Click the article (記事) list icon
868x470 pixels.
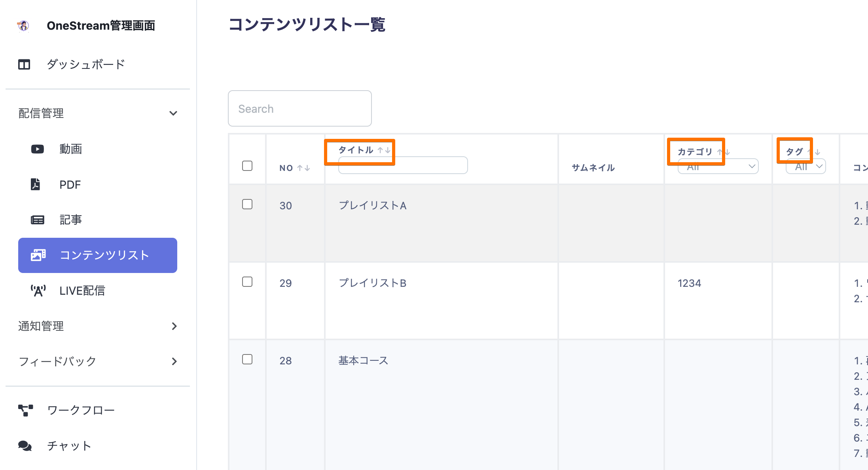38,220
